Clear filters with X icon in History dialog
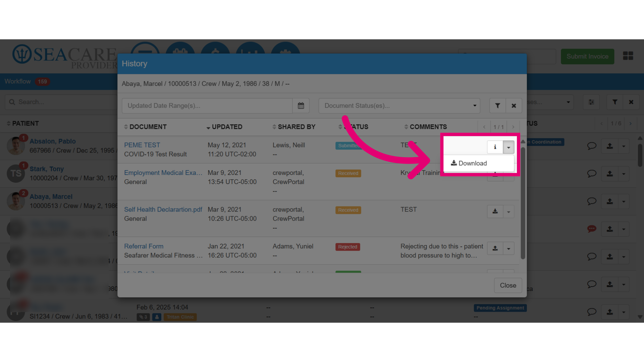Image resolution: width=644 pixels, height=362 pixels. pyautogui.click(x=514, y=106)
